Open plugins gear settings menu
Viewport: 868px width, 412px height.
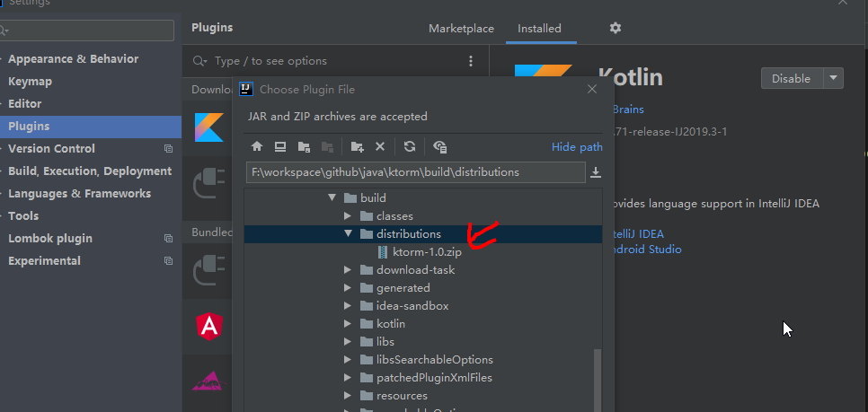click(x=615, y=28)
